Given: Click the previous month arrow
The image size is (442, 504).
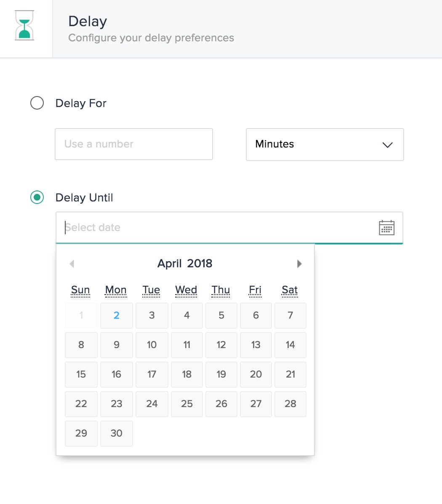Looking at the screenshot, I should (72, 263).
